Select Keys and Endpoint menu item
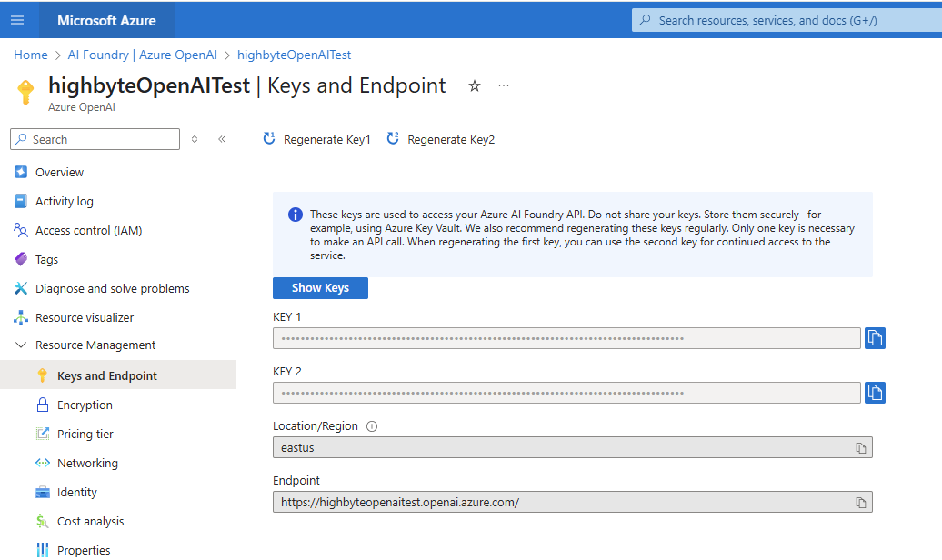Image resolution: width=942 pixels, height=560 pixels. click(118, 375)
